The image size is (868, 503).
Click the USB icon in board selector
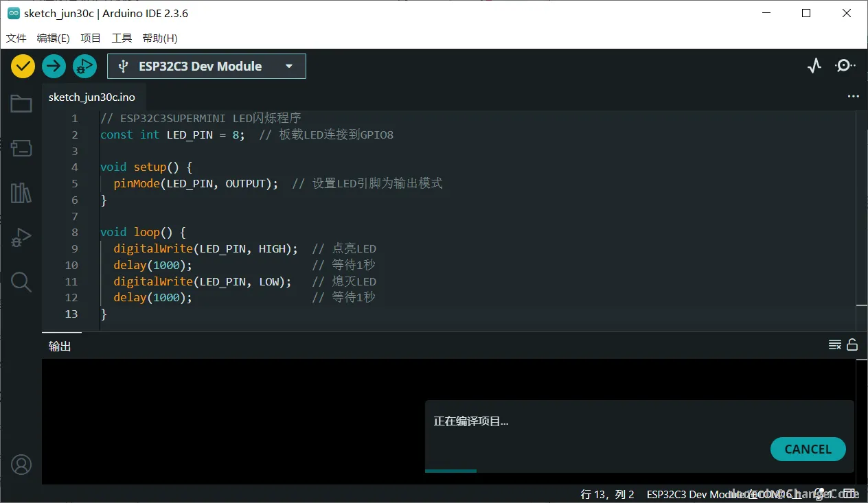[123, 66]
